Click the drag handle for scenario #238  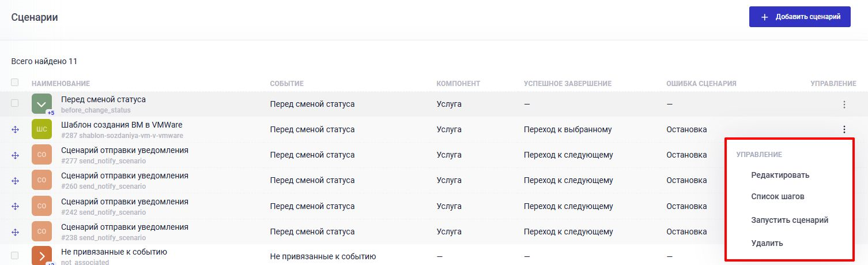(16, 232)
